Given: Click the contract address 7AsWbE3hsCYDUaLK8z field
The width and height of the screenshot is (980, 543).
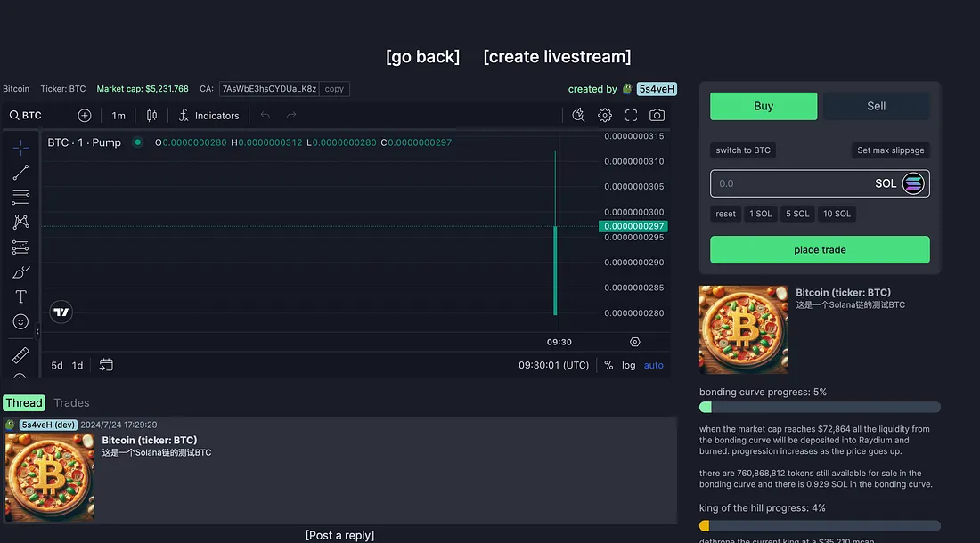Looking at the screenshot, I should click(269, 89).
